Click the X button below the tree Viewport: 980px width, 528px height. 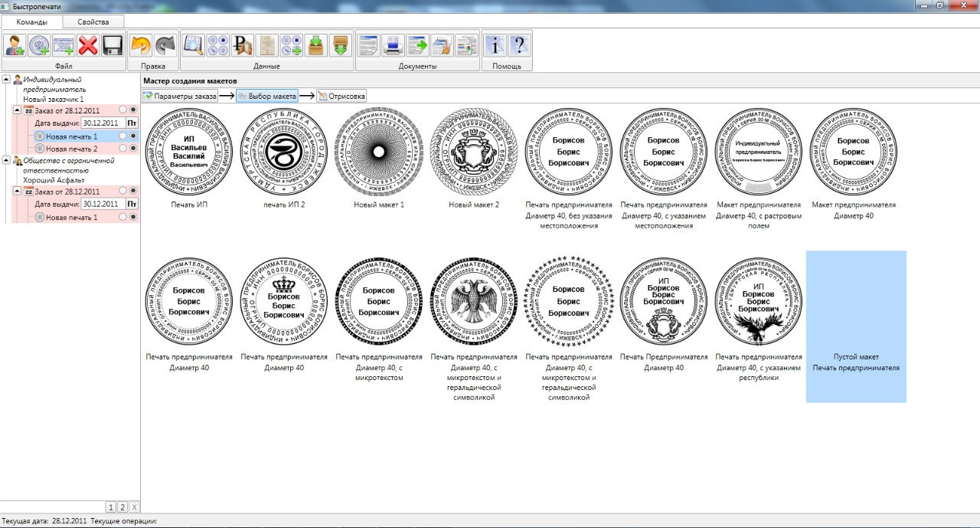tap(134, 507)
